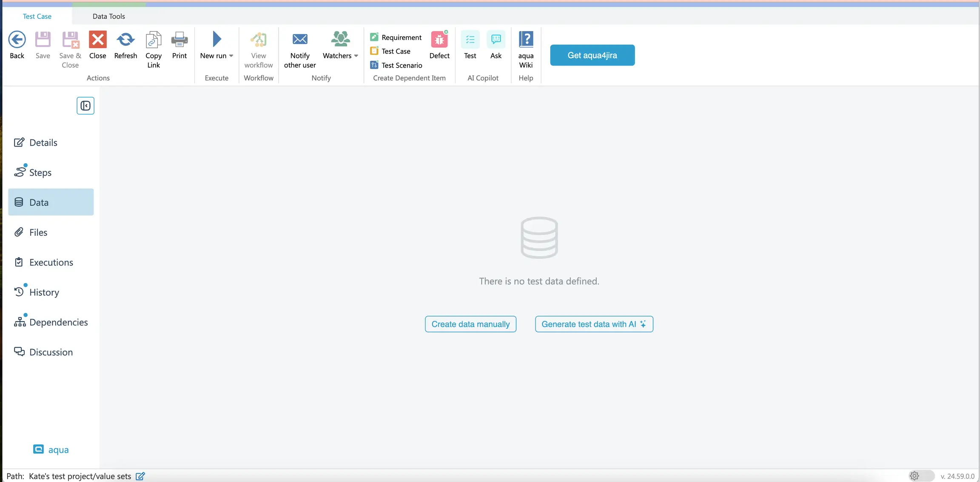
Task: Select Notify other user envelope icon
Action: 299,40
